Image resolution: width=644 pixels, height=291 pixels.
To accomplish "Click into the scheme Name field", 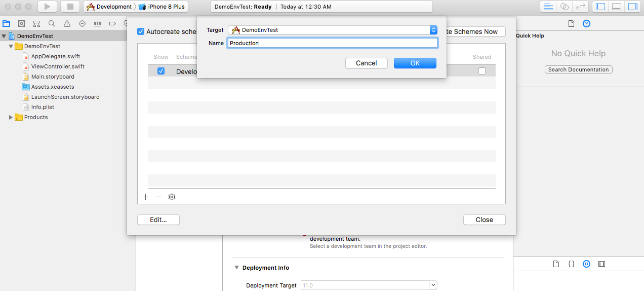I will tap(333, 43).
